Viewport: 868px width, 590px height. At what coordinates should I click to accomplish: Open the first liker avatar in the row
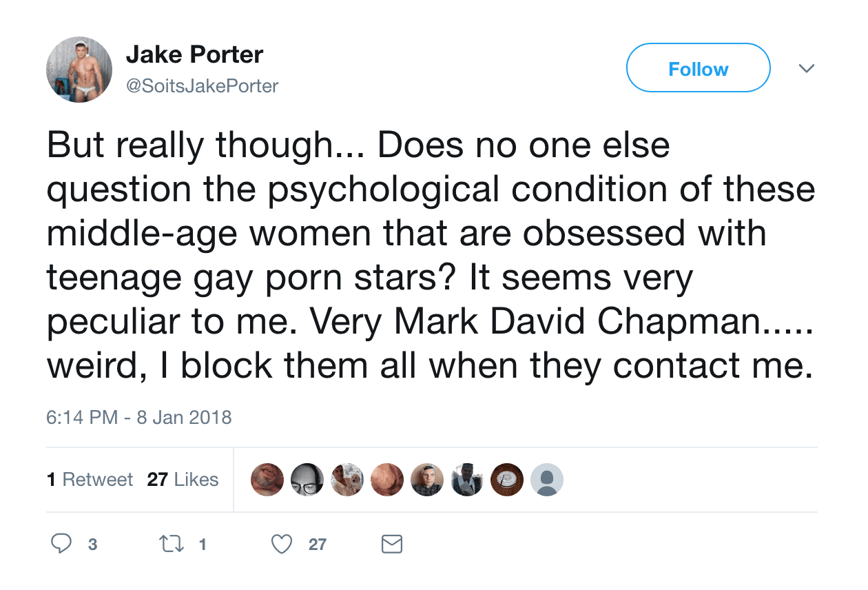click(267, 480)
